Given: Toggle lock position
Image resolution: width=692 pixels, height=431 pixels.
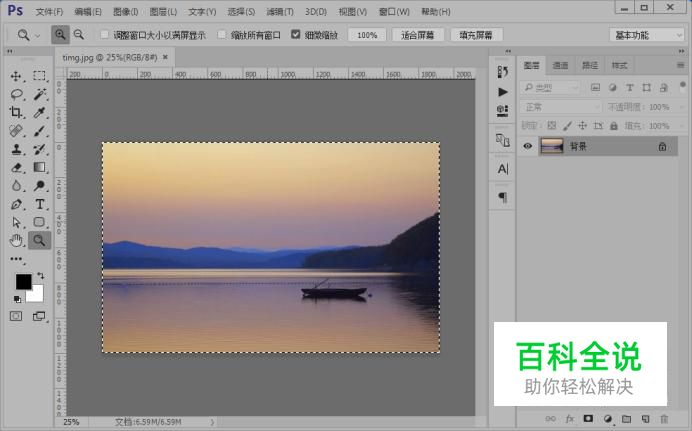Looking at the screenshot, I should (x=583, y=126).
